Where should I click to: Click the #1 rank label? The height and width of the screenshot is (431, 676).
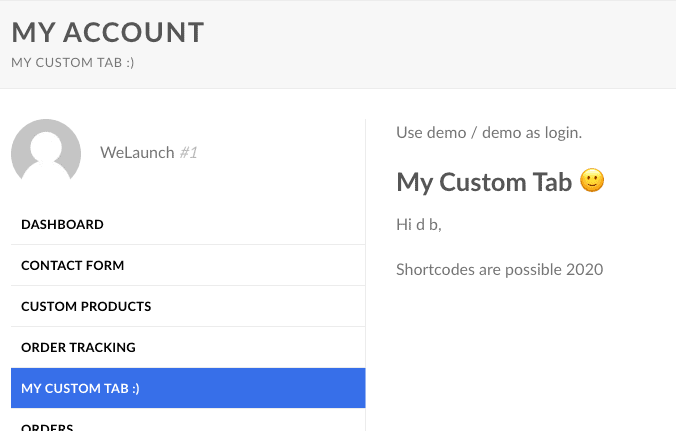[x=189, y=153]
